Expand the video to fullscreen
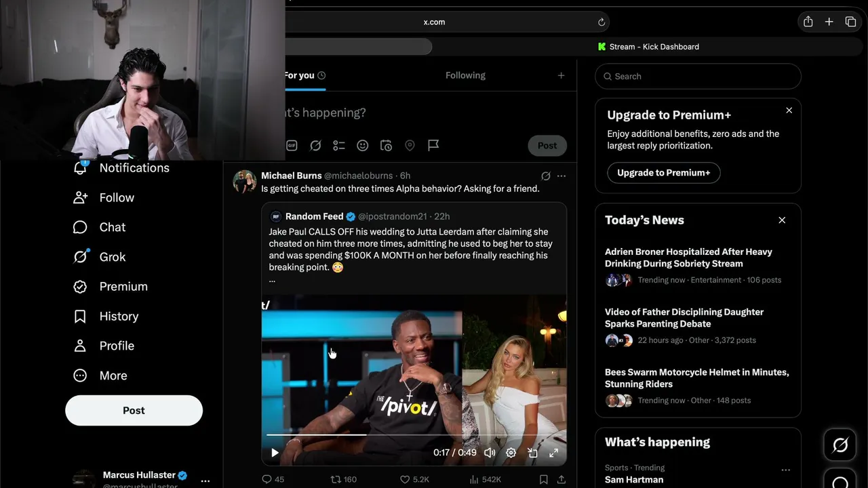Viewport: 868px width, 488px height. [554, 453]
